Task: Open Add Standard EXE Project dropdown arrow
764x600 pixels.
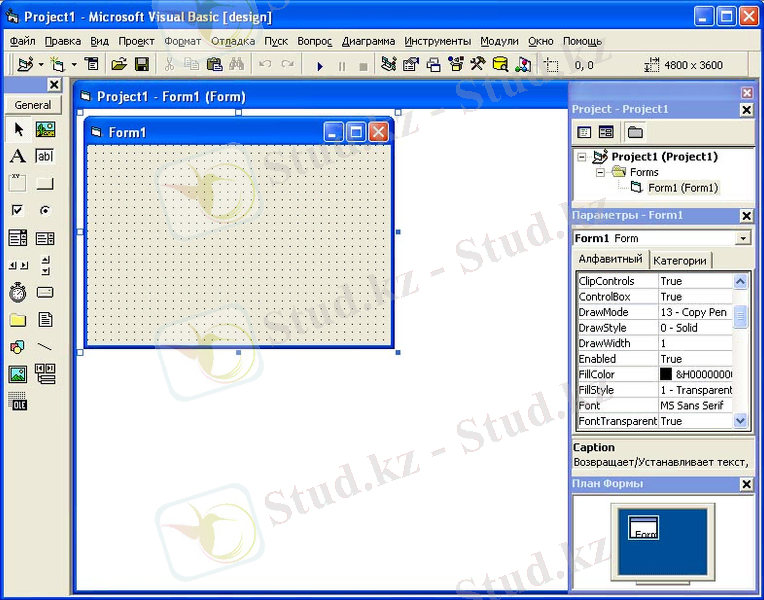Action: point(41,64)
